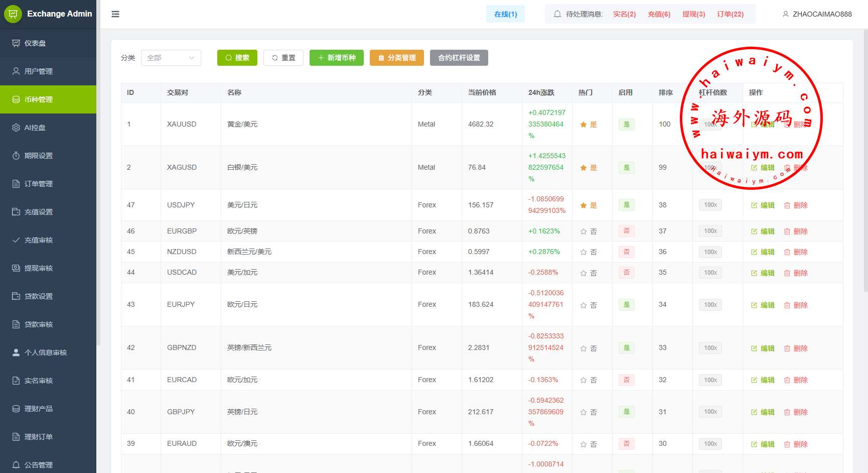Image resolution: width=868 pixels, height=473 pixels.
Task: Click the trash icon for EURGBP row
Action: (787, 231)
